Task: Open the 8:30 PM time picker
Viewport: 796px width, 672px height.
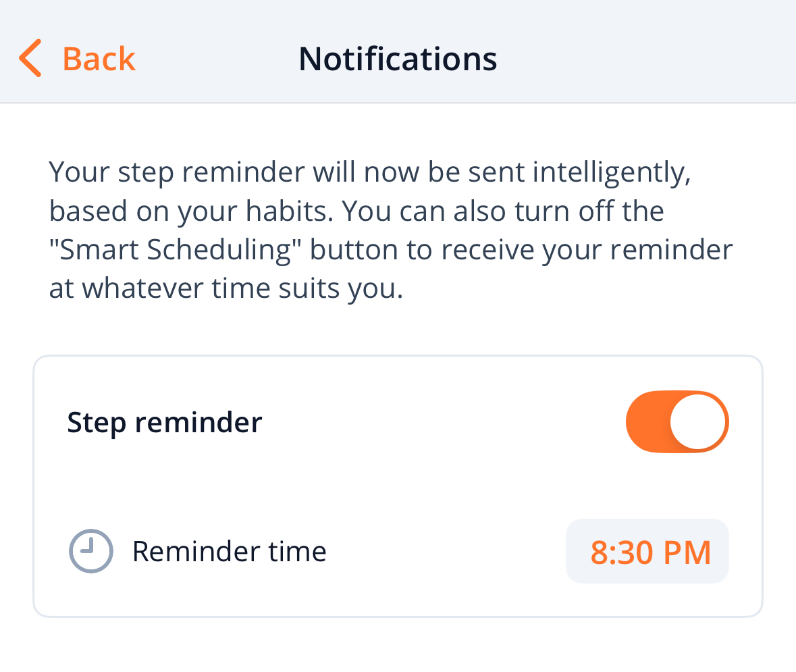Action: pyautogui.click(x=647, y=551)
